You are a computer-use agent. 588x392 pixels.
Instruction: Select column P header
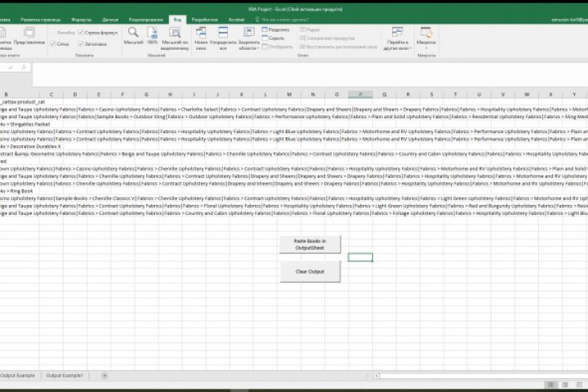[x=360, y=95]
